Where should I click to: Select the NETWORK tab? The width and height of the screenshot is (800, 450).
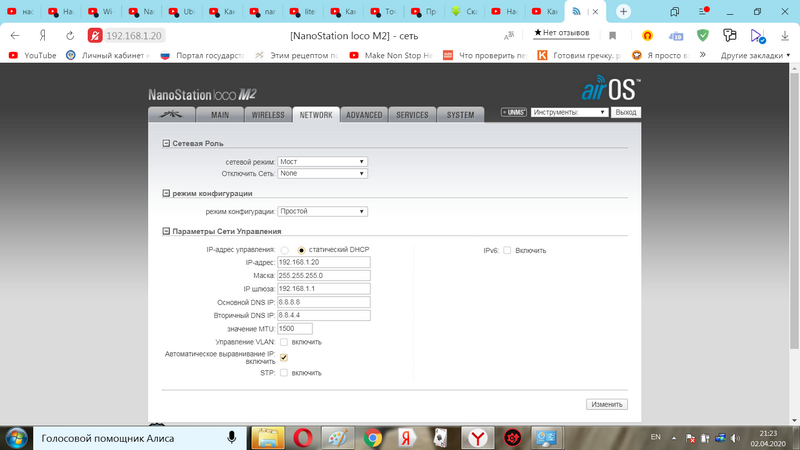point(316,115)
